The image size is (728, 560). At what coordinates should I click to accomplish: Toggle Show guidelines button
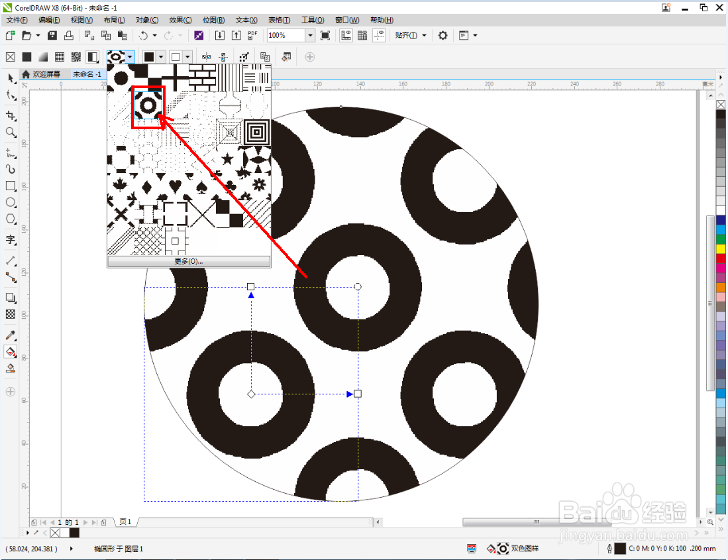pyautogui.click(x=380, y=35)
